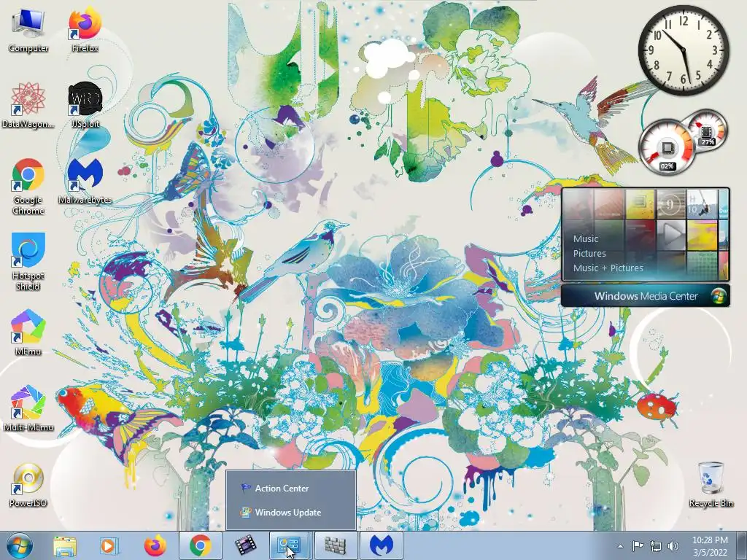Click the volume speaker tray icon
The image size is (747, 560).
click(x=673, y=546)
